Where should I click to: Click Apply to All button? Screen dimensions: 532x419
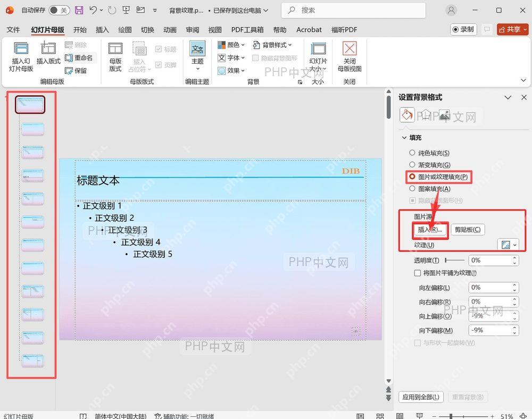pyautogui.click(x=421, y=397)
